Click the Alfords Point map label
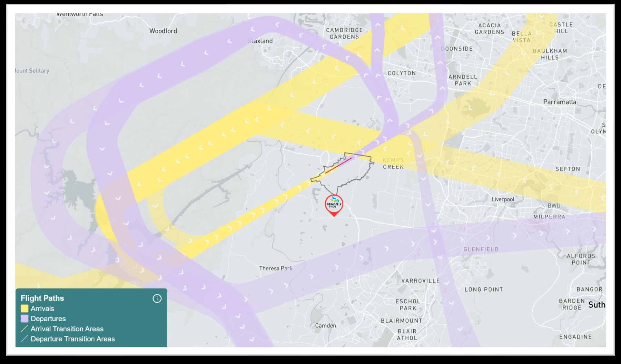This screenshot has width=621, height=364. 581,259
